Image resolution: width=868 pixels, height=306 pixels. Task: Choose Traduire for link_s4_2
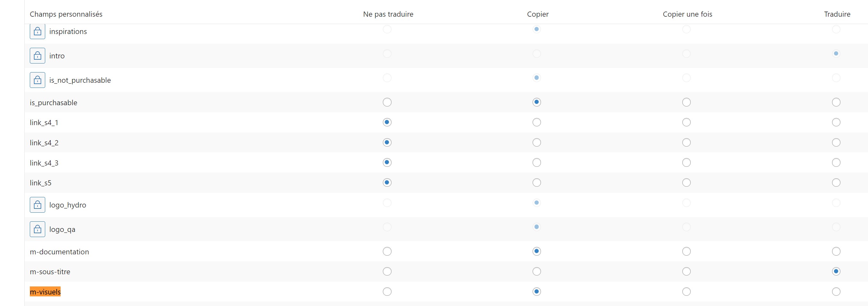[836, 142]
